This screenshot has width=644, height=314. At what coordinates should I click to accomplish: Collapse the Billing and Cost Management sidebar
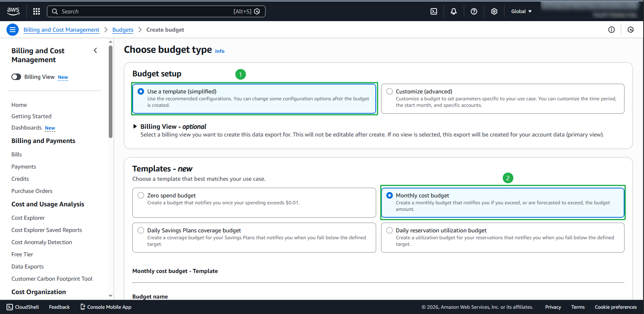point(95,50)
